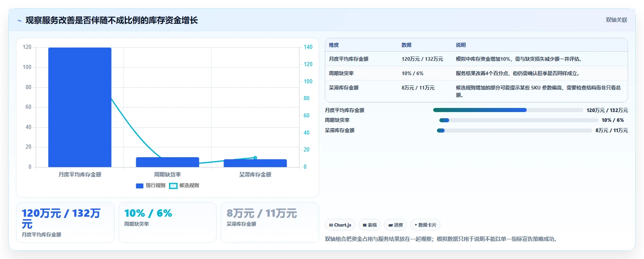644x259 pixels.
Task: Click the 数据卡片 tag chip
Action: (425, 225)
